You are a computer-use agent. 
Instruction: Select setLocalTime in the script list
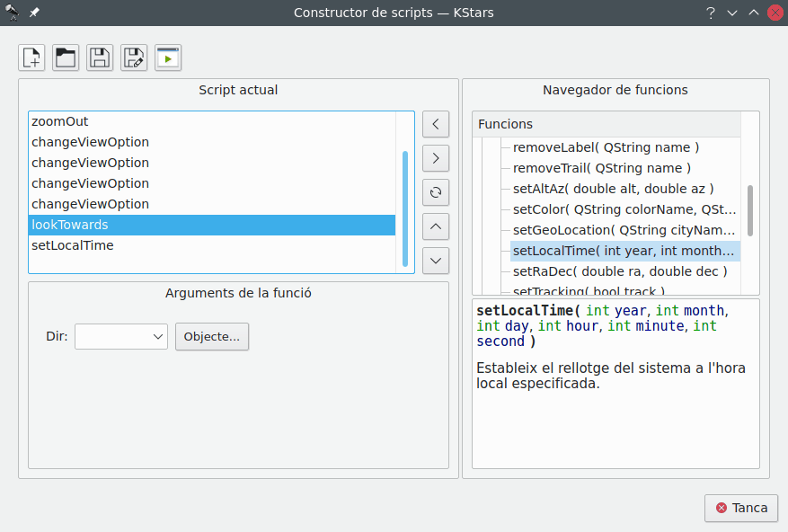coord(73,245)
